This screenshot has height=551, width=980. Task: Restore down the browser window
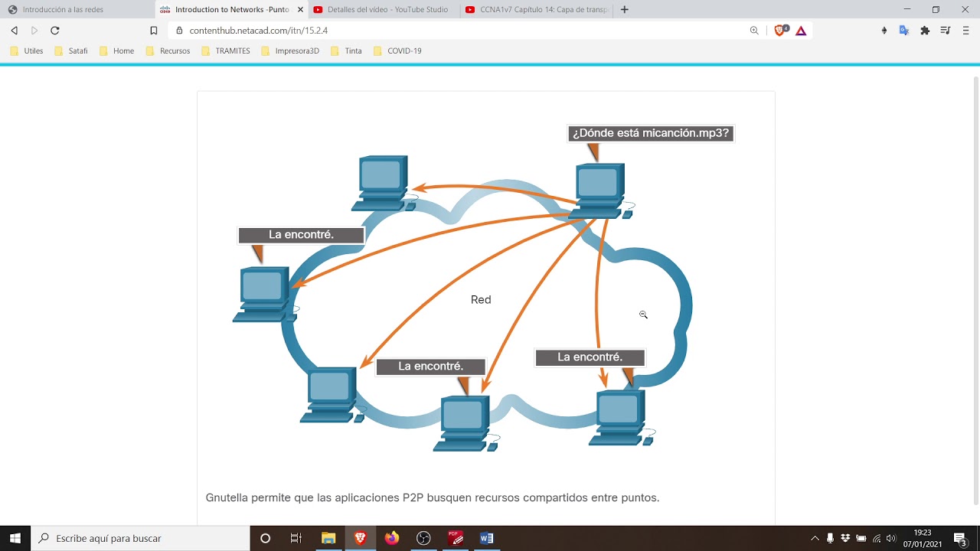(x=936, y=10)
